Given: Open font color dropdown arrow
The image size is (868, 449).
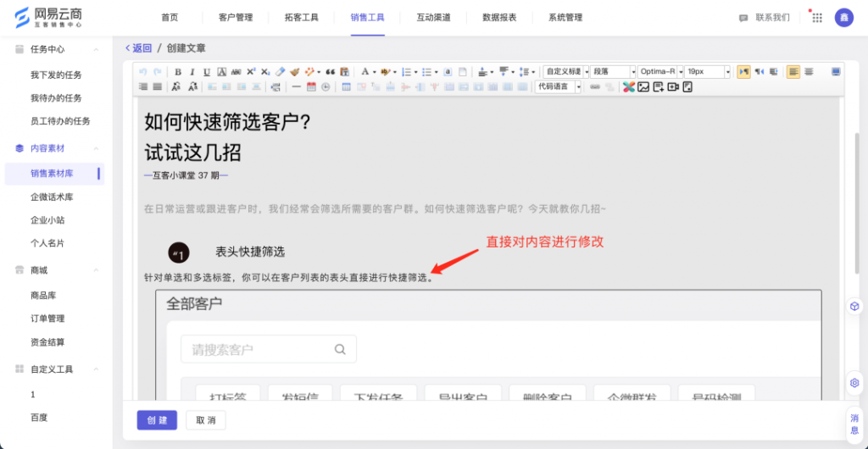Looking at the screenshot, I should click(x=374, y=72).
